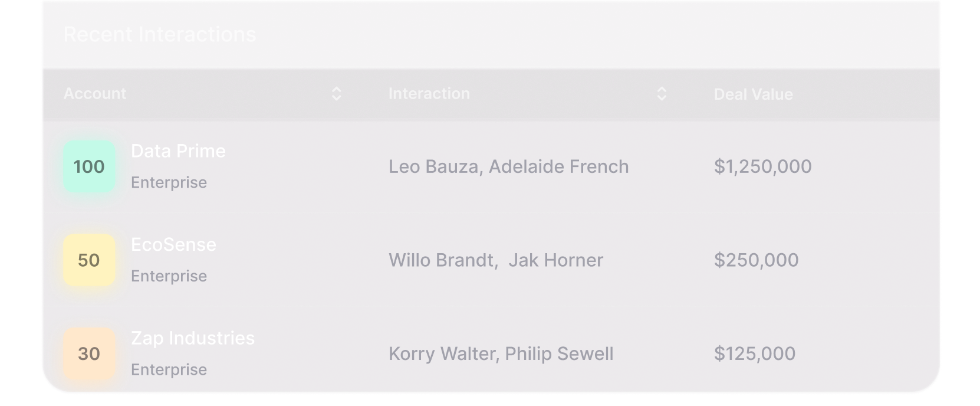Select the Deal Value column header

[x=753, y=94]
